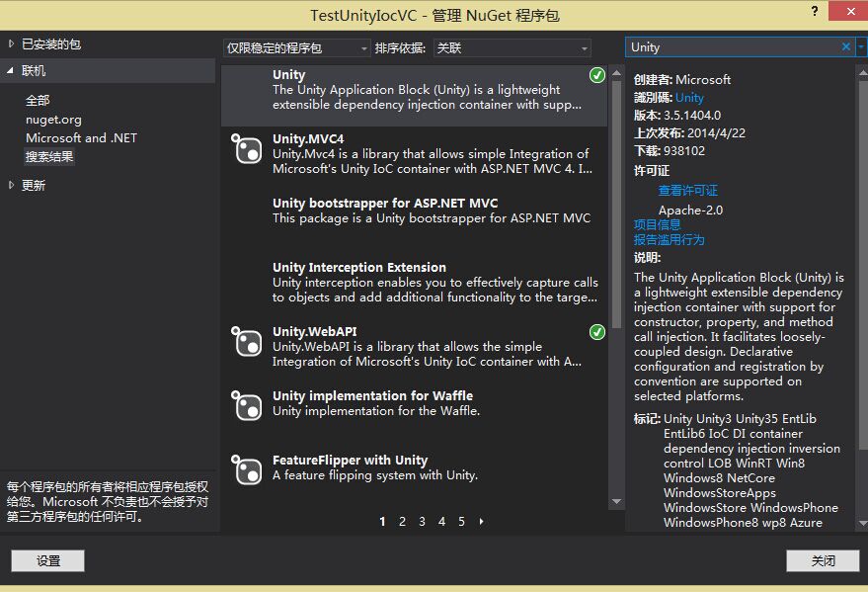Select 搜索结果 in the left tree

pos(49,157)
